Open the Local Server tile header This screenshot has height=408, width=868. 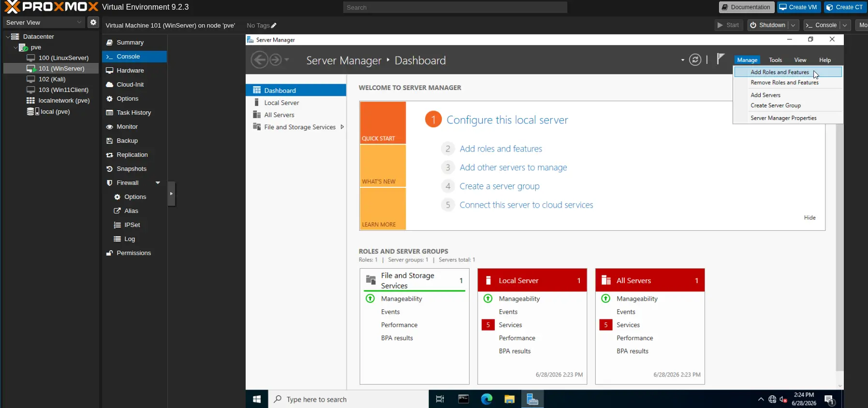532,281
